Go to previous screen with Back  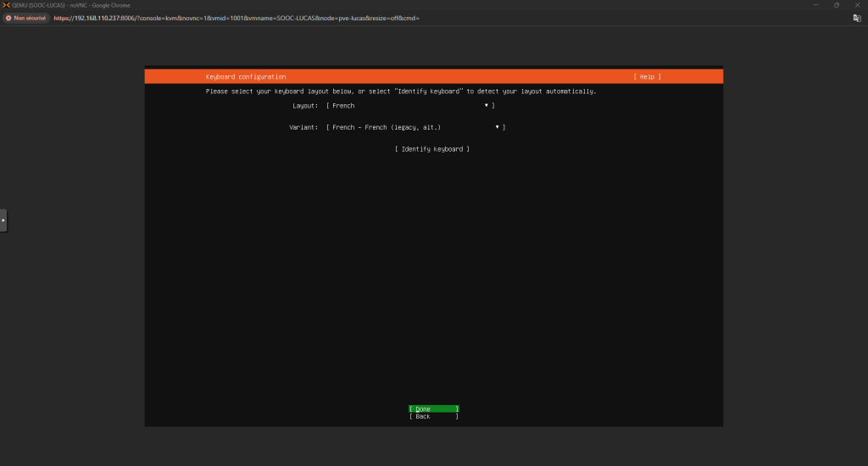(433, 417)
